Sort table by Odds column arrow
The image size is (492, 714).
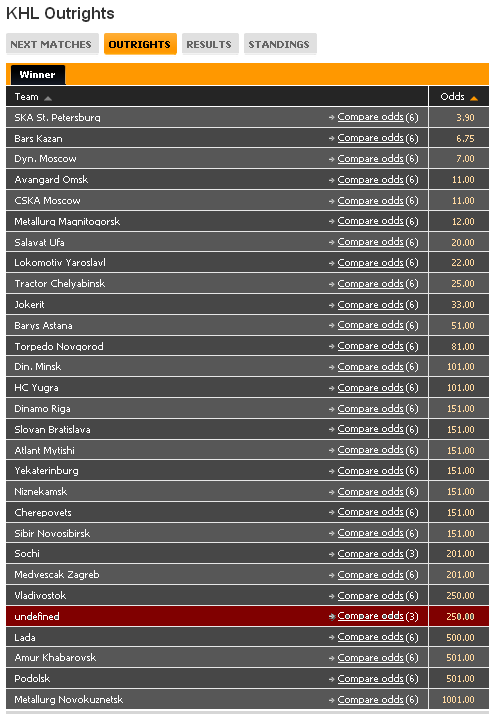474,98
